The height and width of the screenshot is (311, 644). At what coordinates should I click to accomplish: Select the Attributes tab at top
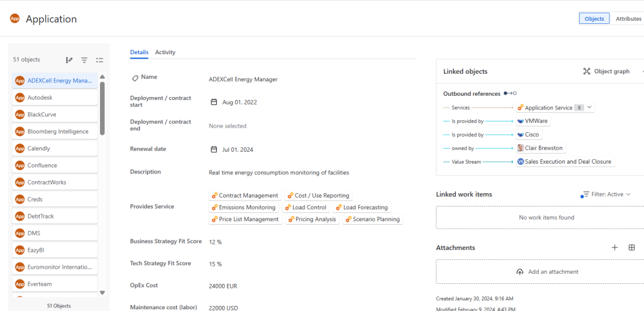(628, 19)
